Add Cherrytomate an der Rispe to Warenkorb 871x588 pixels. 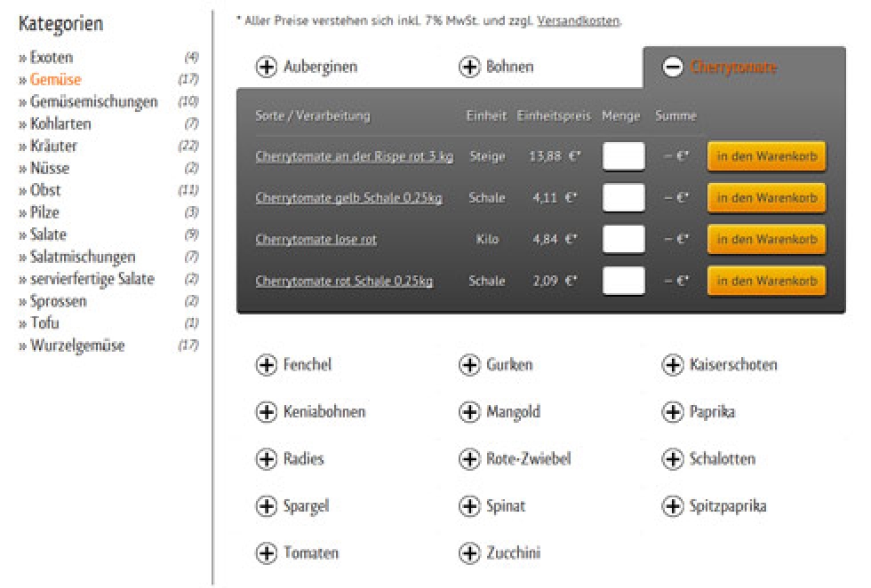(766, 157)
